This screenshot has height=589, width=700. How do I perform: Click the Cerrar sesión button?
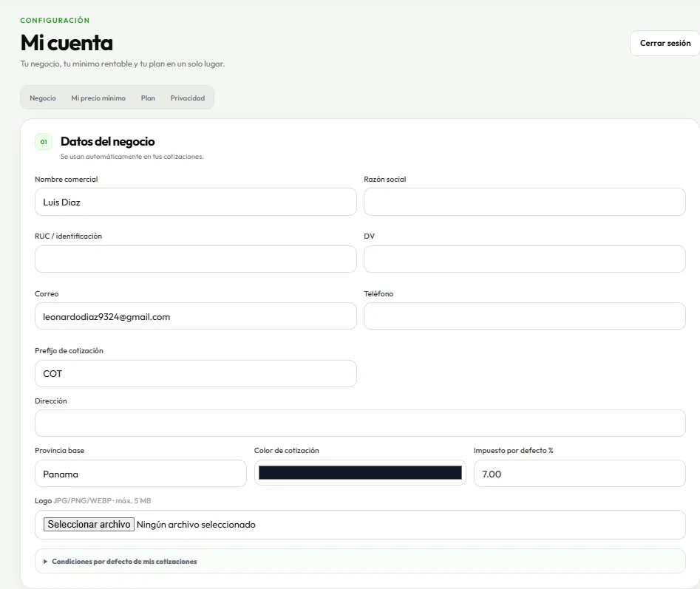pos(665,44)
